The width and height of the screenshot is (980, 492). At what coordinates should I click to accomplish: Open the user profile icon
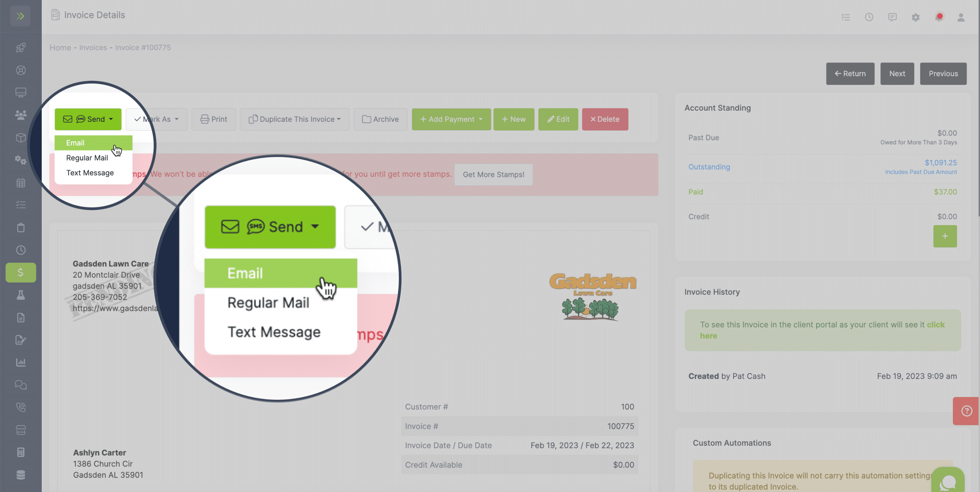(x=961, y=17)
